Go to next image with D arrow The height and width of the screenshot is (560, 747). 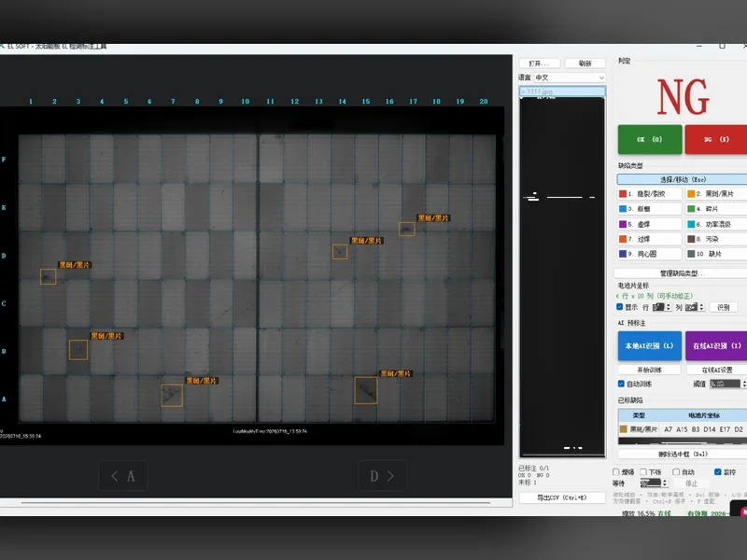tap(382, 476)
